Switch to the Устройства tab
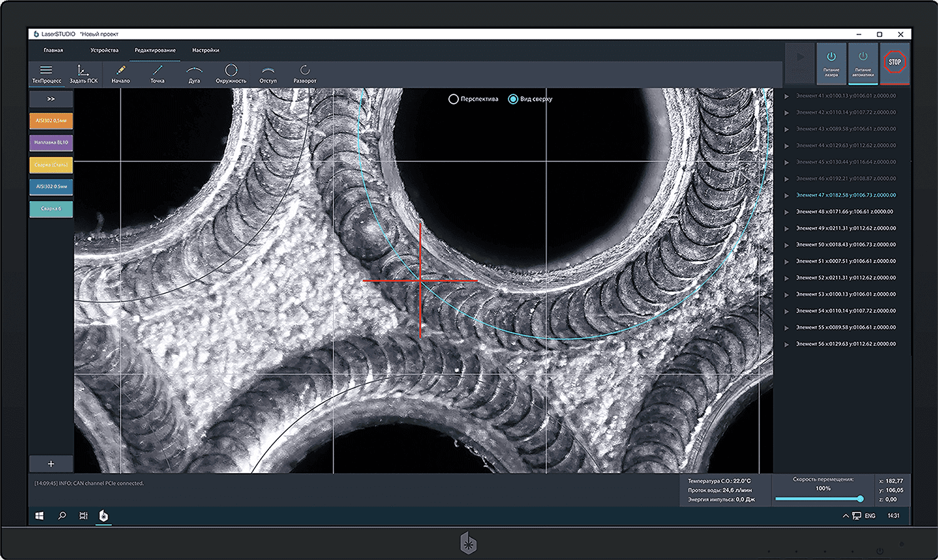The height and width of the screenshot is (560, 938). click(x=104, y=50)
